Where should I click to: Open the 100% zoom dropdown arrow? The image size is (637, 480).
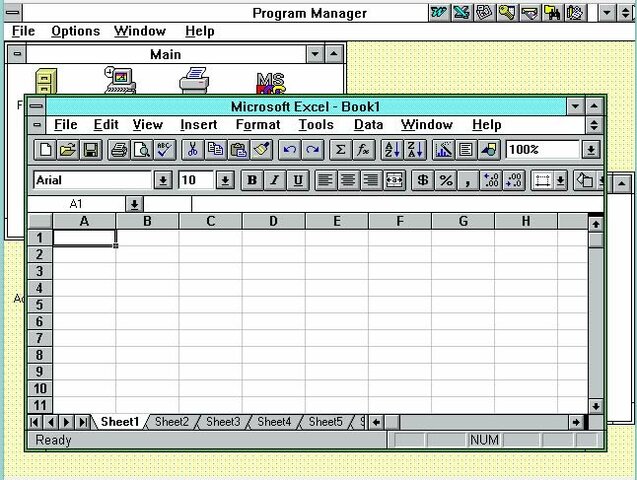tap(591, 150)
